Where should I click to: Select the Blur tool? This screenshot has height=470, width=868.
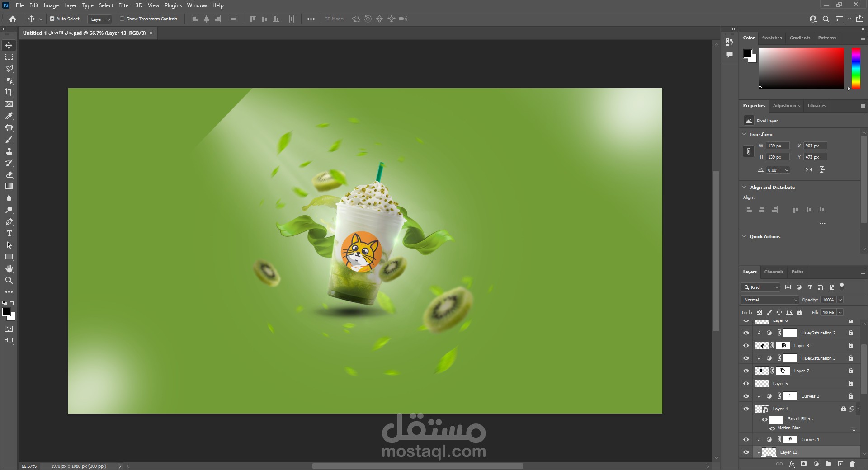[9, 198]
